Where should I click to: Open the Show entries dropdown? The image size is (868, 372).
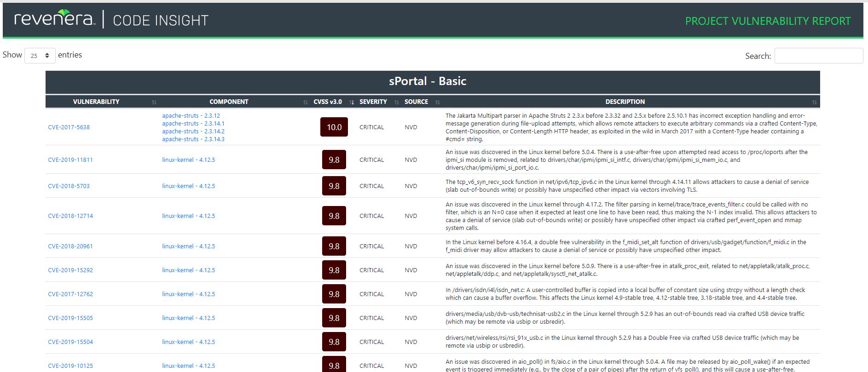[x=40, y=55]
